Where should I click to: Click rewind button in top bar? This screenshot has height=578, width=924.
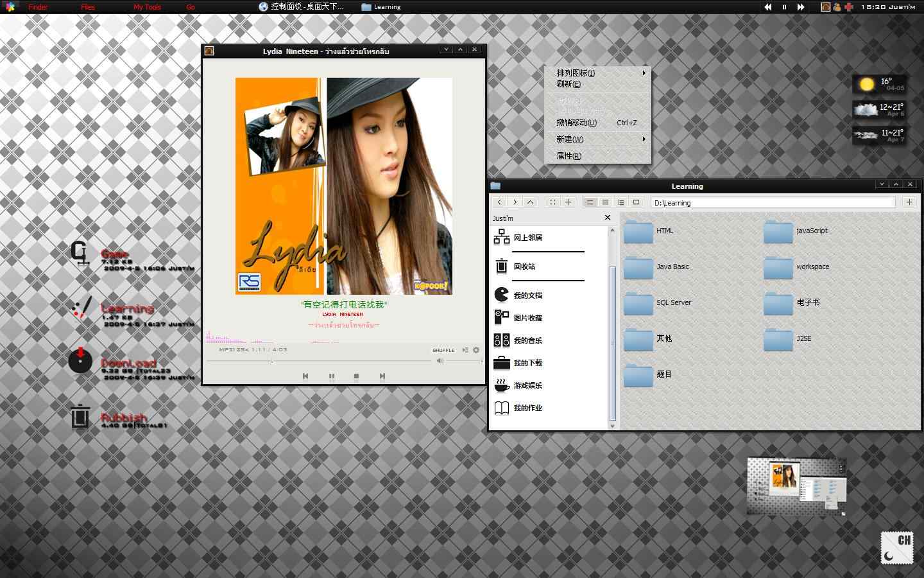767,7
